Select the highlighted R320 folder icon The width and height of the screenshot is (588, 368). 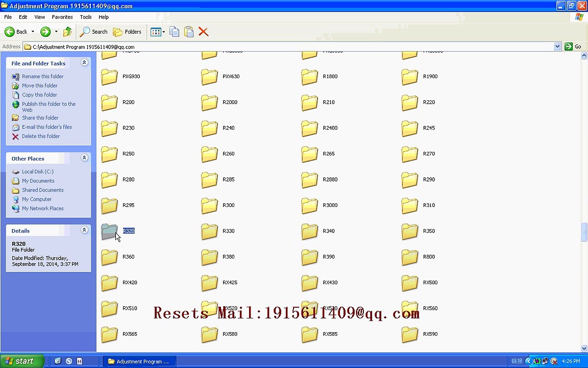[110, 232]
